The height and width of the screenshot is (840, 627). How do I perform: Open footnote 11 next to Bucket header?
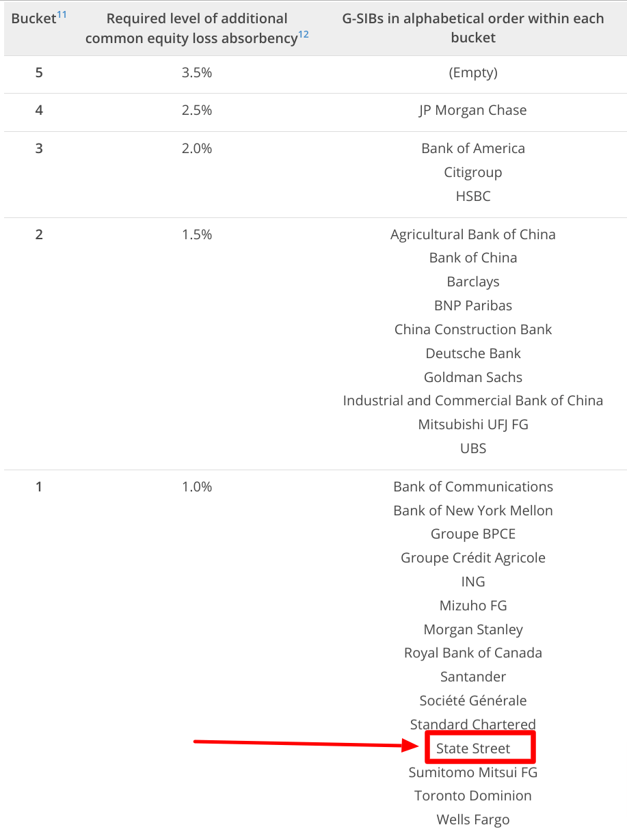62,13
